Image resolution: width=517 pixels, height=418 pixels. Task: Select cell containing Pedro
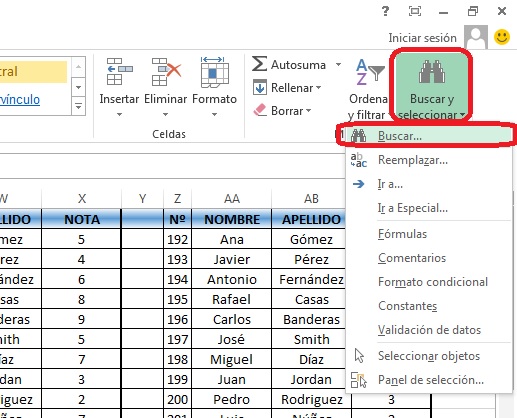pos(232,399)
